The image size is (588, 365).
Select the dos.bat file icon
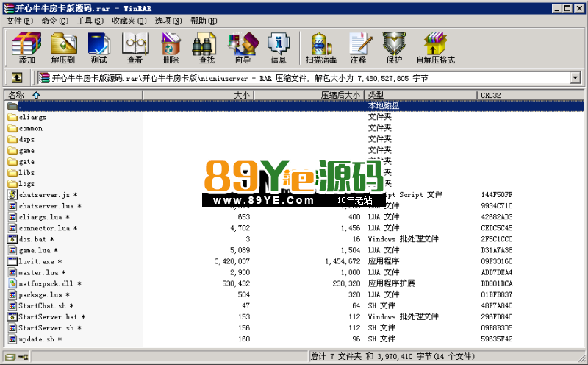(x=12, y=239)
